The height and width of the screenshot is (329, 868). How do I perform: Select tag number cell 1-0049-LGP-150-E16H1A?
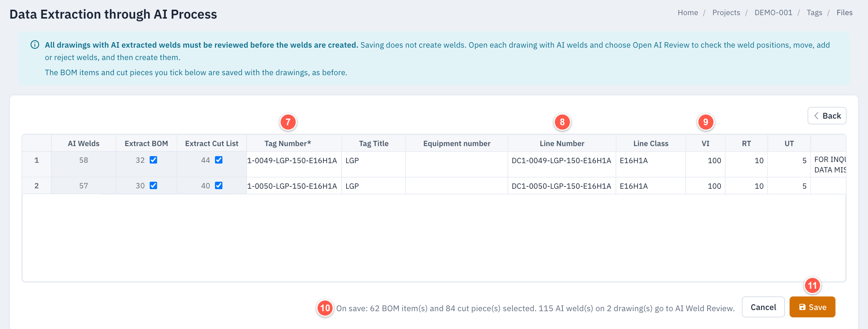pos(294,164)
